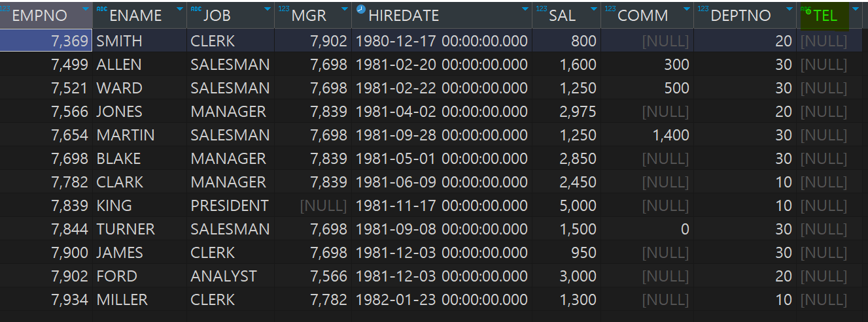This screenshot has height=322, width=868.
Task: Select the EMPNO cell 7,844
Action: click(46, 229)
